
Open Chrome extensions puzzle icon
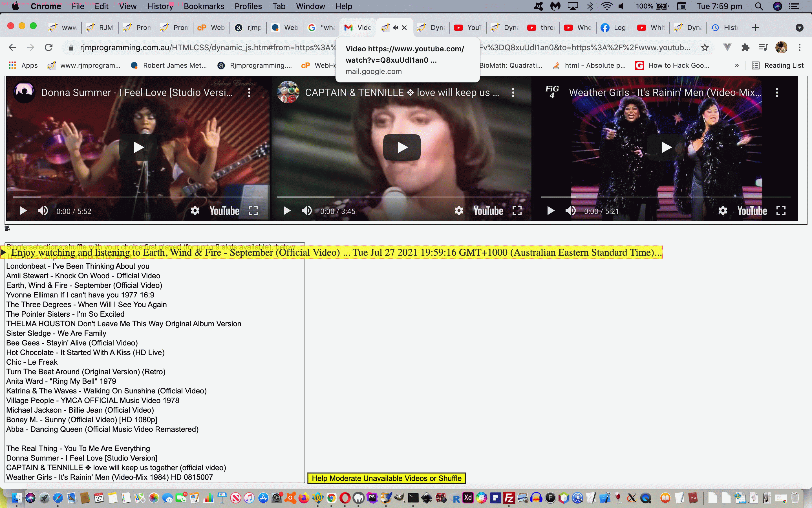(x=745, y=47)
